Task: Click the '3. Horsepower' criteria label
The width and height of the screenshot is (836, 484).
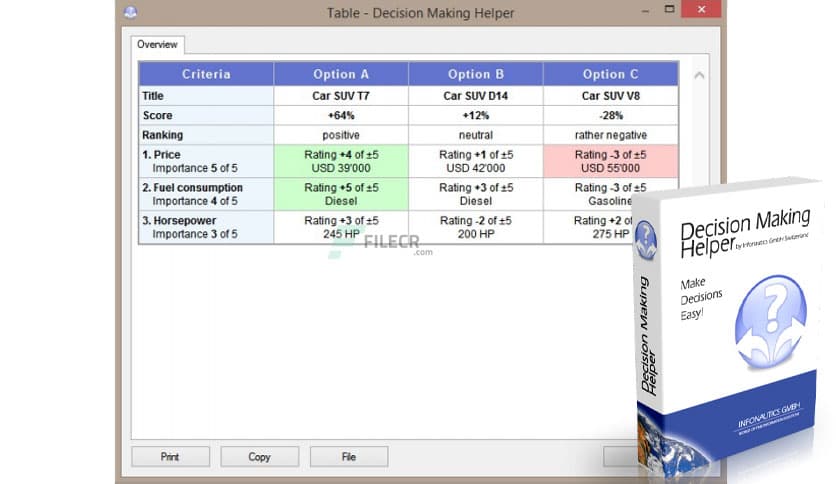Action: [x=206, y=228]
